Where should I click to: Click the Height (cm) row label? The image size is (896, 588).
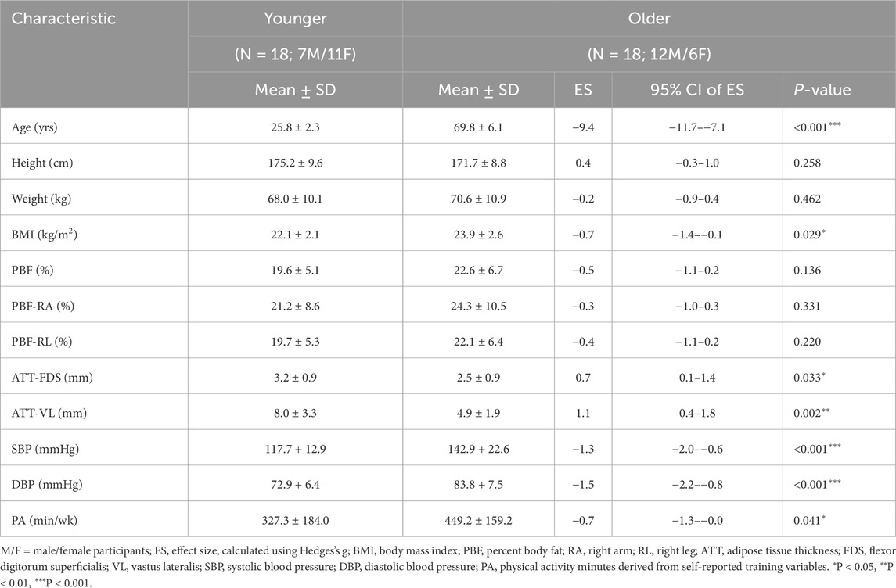42,163
